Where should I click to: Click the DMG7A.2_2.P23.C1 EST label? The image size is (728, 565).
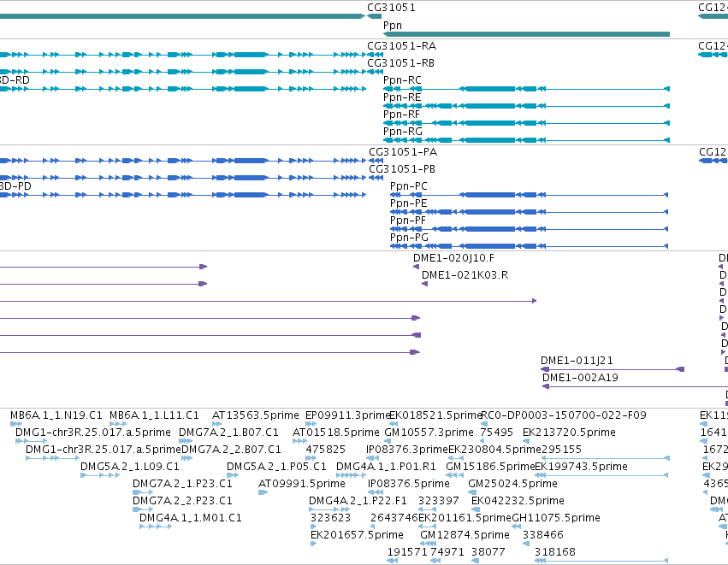pyautogui.click(x=182, y=501)
